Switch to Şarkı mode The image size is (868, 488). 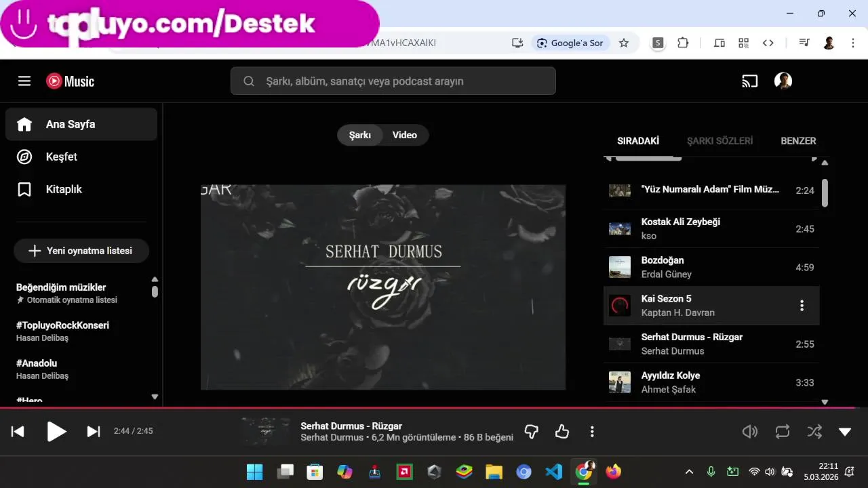(x=360, y=135)
